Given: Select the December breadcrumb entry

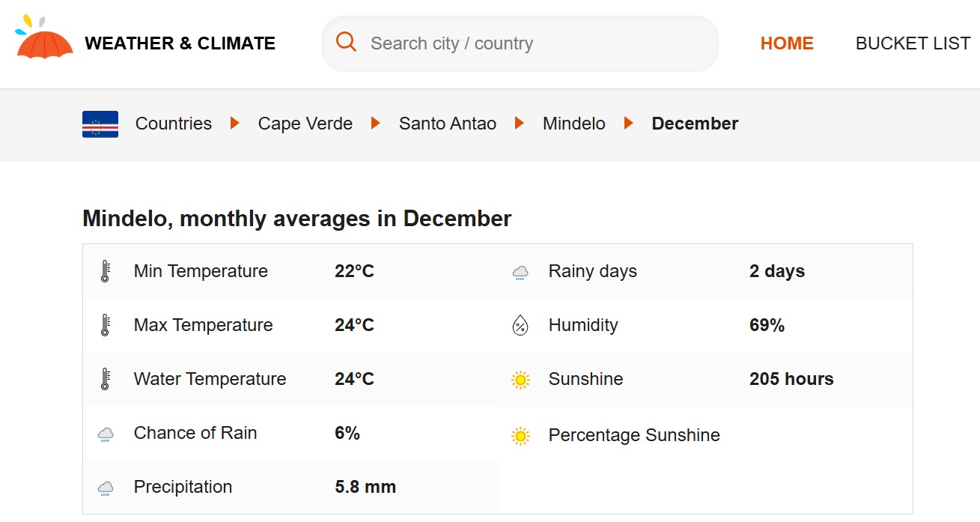Looking at the screenshot, I should 695,124.
